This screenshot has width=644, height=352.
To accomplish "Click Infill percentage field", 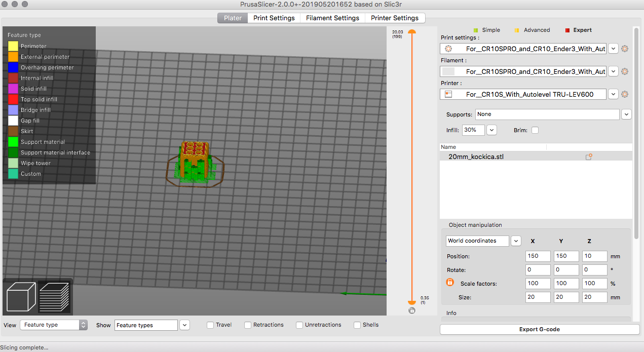I will (x=473, y=130).
